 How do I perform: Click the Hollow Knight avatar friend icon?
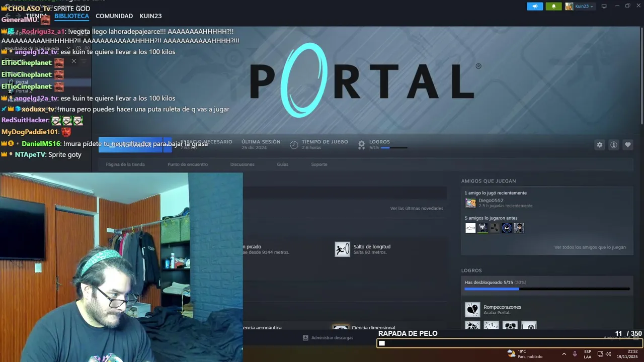coord(482,228)
